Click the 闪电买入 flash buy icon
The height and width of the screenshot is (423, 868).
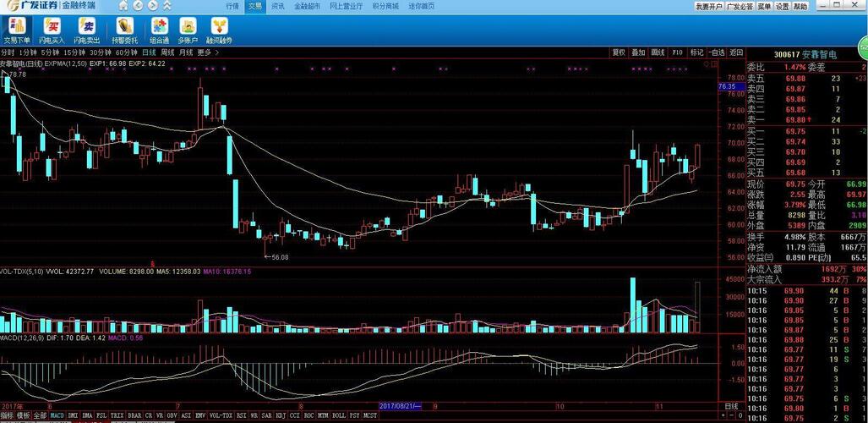click(x=52, y=30)
